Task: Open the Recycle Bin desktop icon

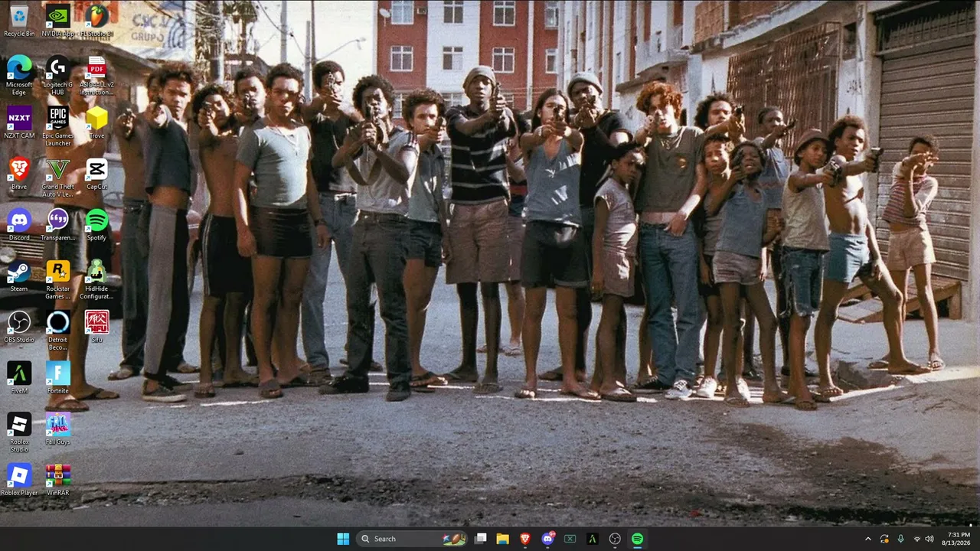Action: [x=19, y=21]
